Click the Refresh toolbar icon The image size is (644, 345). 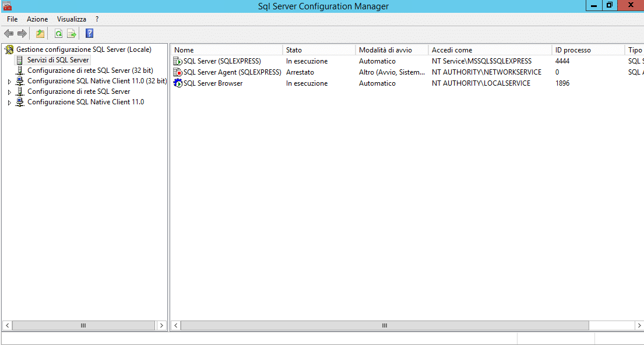point(58,34)
